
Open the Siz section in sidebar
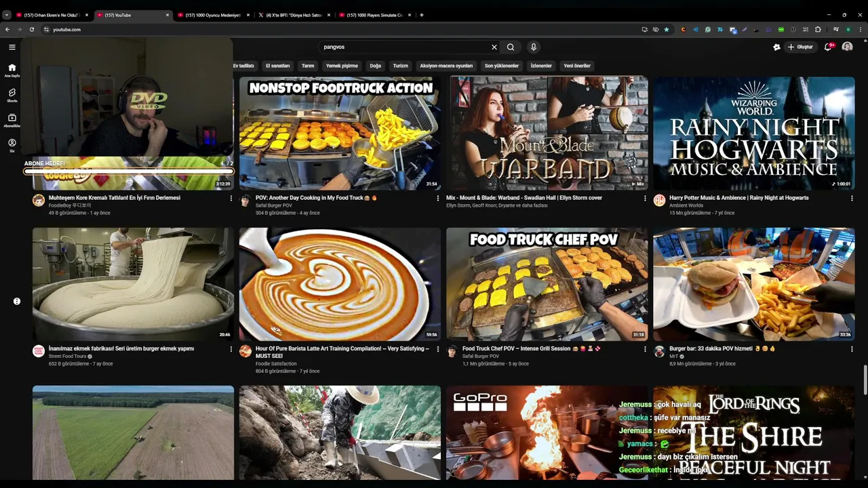pyautogui.click(x=12, y=145)
